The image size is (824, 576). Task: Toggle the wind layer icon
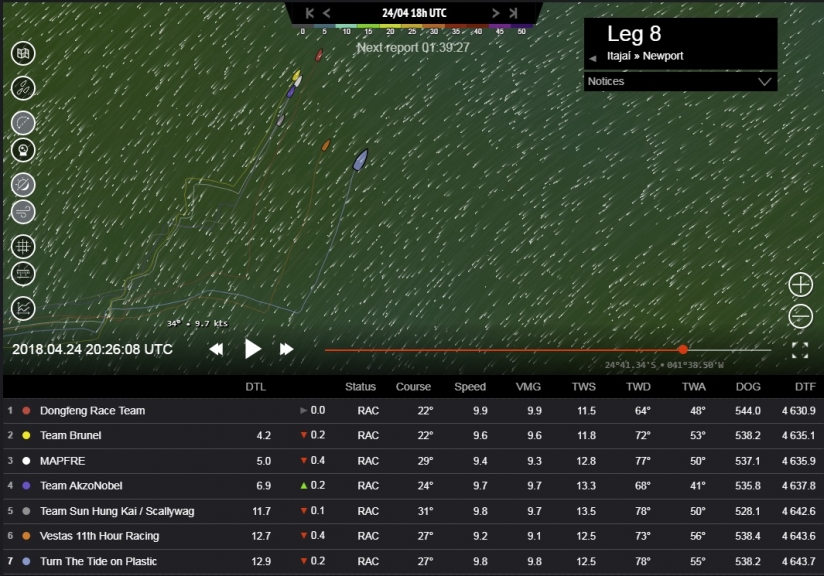23,212
